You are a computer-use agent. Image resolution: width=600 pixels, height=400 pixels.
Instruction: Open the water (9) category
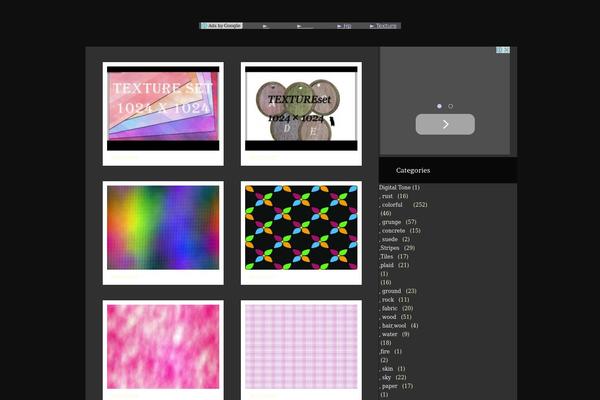tap(395, 334)
